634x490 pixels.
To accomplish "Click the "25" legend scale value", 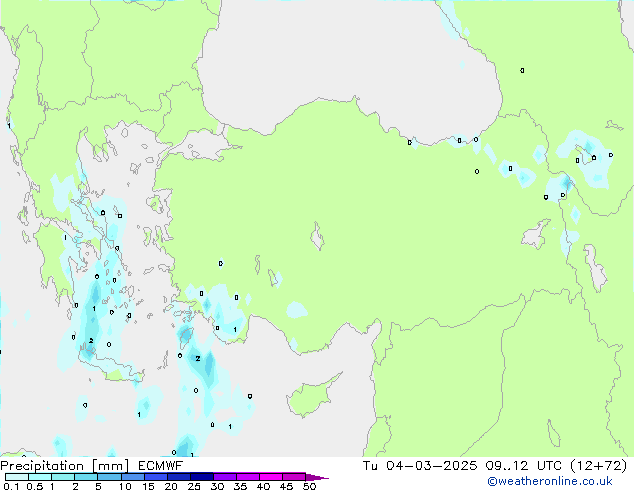I will click(x=194, y=486).
